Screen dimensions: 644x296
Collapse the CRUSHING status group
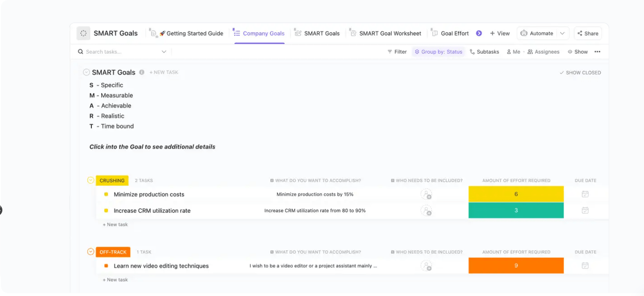click(x=91, y=180)
